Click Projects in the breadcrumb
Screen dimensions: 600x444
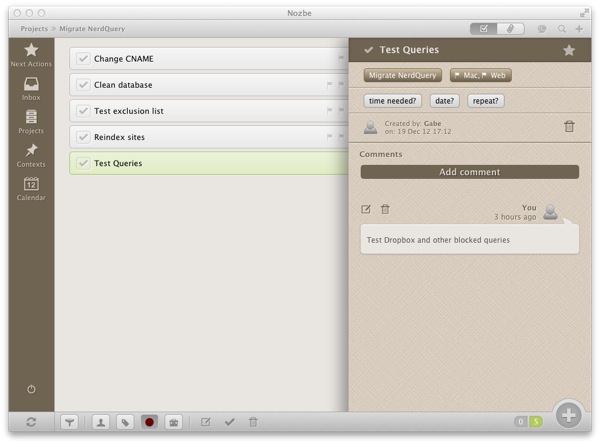click(34, 29)
